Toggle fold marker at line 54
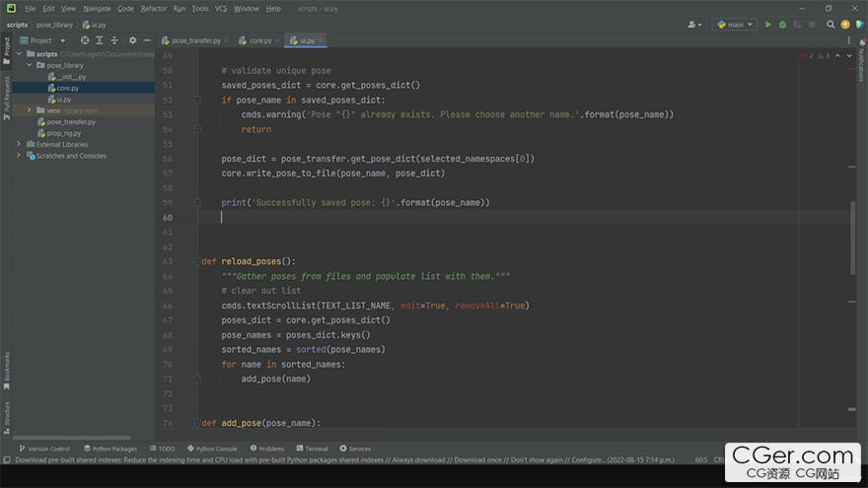Viewport: 868px width, 488px height. tap(197, 129)
